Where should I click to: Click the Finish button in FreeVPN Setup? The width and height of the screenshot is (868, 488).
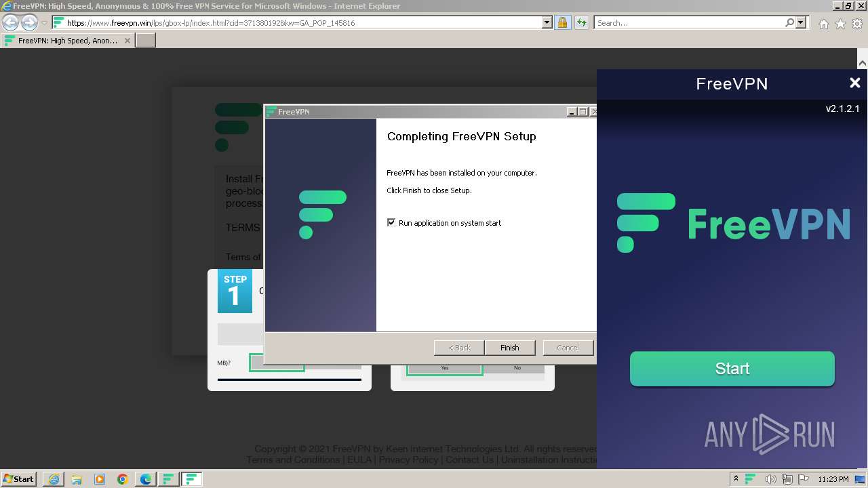510,348
